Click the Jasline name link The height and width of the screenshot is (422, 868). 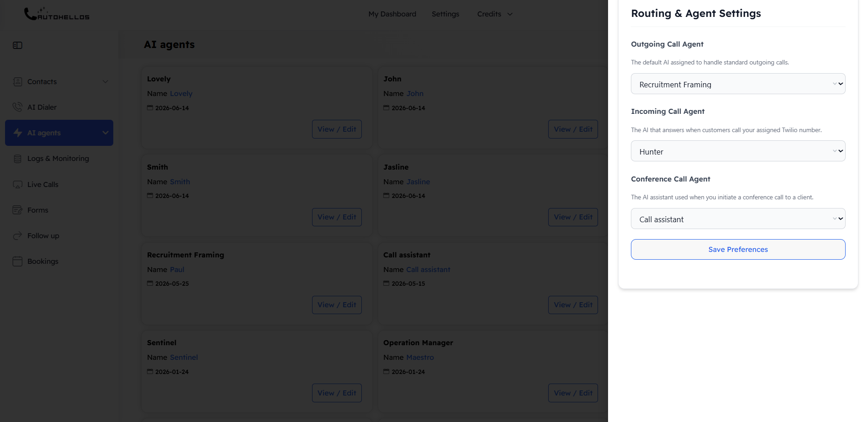point(418,182)
